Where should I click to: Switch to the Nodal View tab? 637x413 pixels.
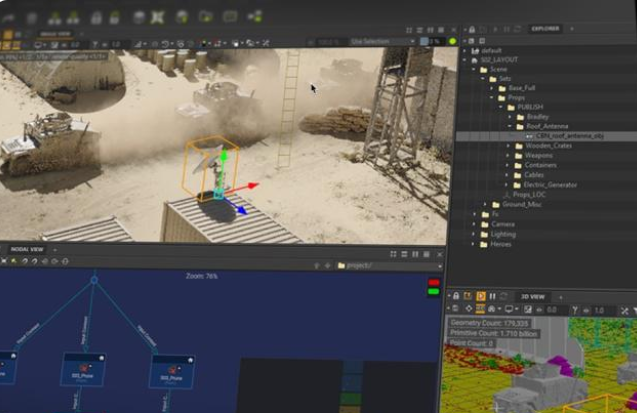[27, 249]
